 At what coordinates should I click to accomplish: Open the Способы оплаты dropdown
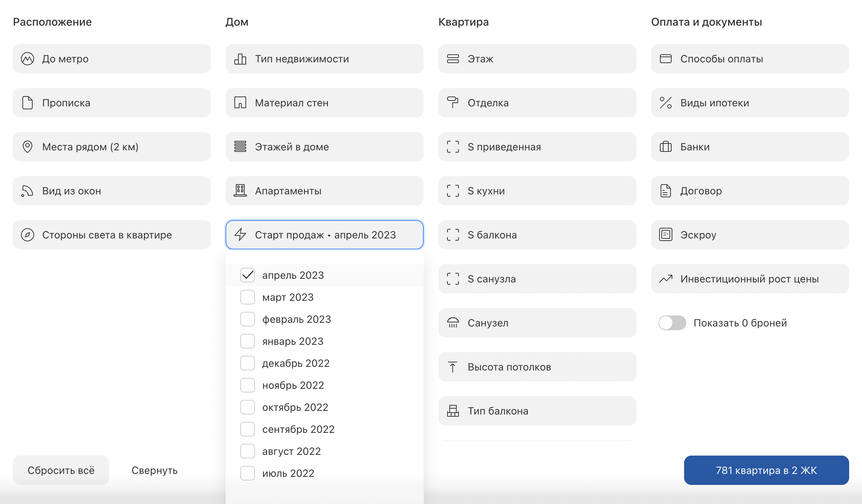(x=750, y=59)
